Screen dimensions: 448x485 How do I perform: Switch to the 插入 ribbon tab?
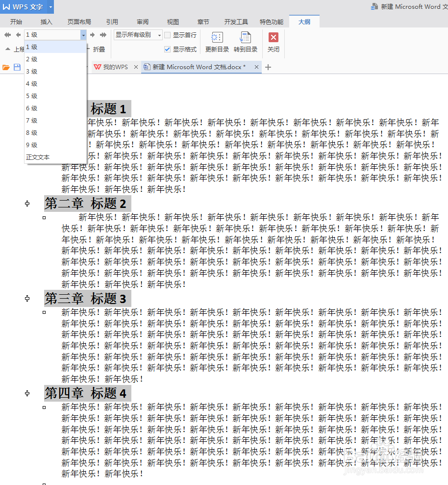[x=47, y=22]
